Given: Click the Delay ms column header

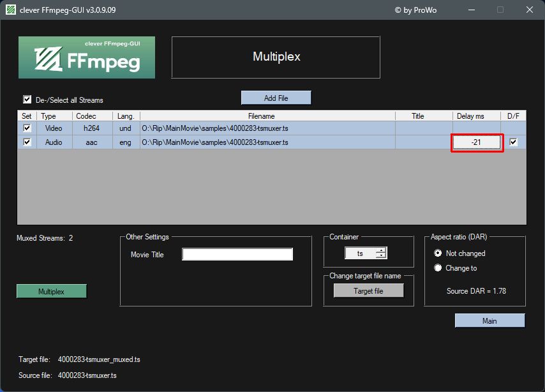Looking at the screenshot, I should (477, 116).
